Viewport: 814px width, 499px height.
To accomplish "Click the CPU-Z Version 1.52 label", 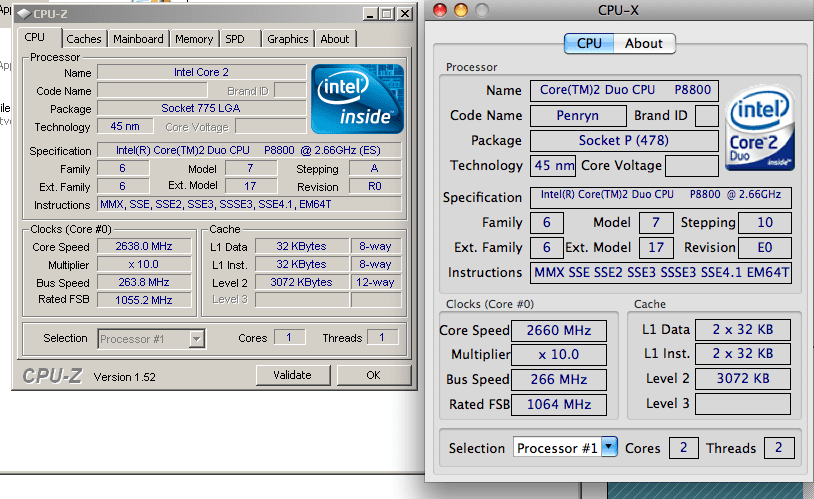I will pyautogui.click(x=125, y=377).
